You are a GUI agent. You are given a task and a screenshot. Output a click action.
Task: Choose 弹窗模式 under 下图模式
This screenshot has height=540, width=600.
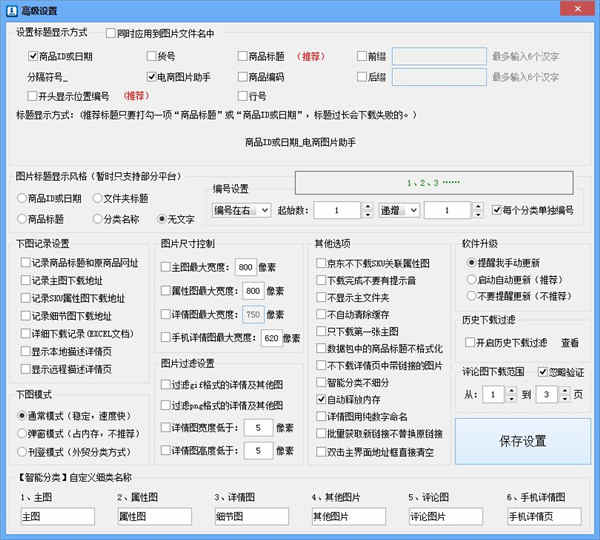click(24, 433)
